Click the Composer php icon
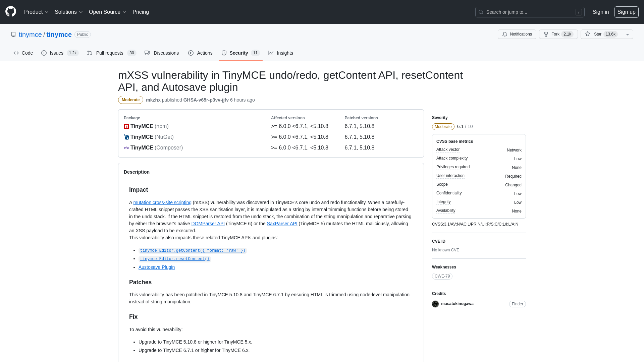 (126, 148)
